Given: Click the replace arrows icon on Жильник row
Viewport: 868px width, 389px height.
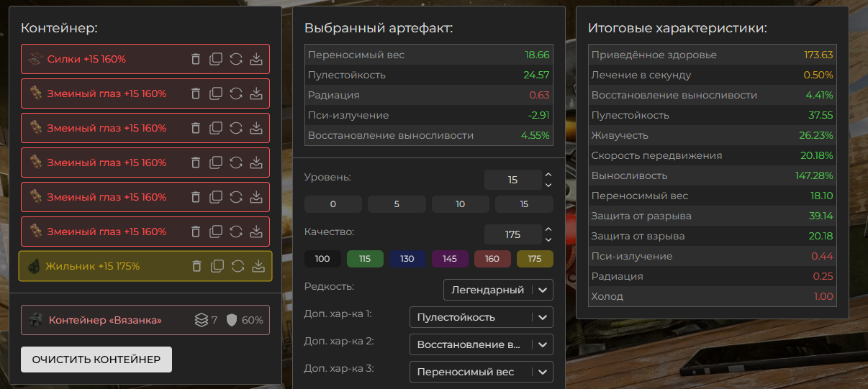Looking at the screenshot, I should [238, 266].
